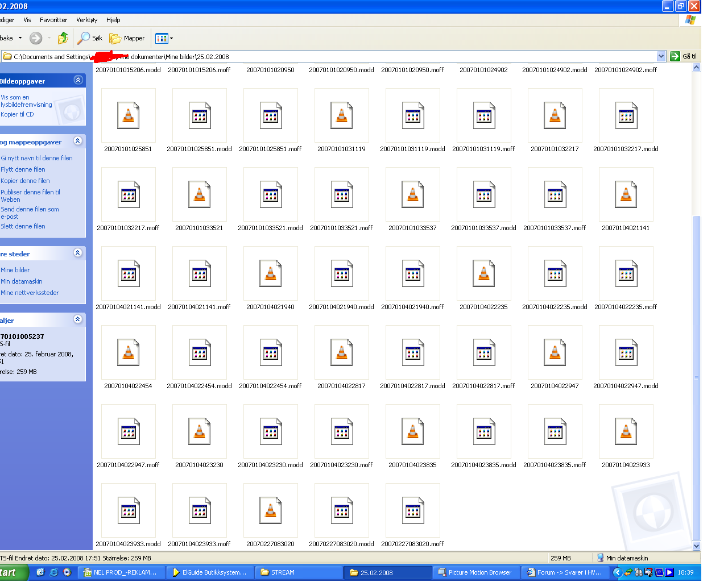
Task: Select VLC file 20070104022817
Action: click(x=342, y=352)
